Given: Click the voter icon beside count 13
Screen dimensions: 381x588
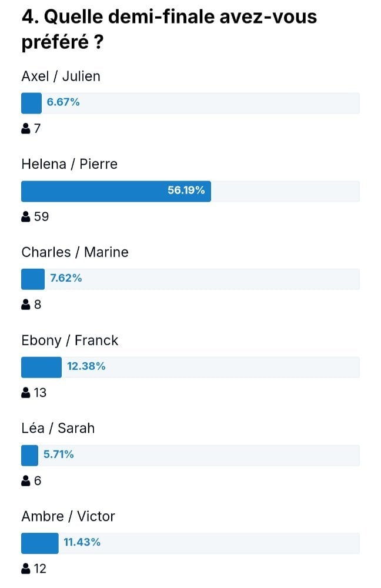Looking at the screenshot, I should 25,393.
